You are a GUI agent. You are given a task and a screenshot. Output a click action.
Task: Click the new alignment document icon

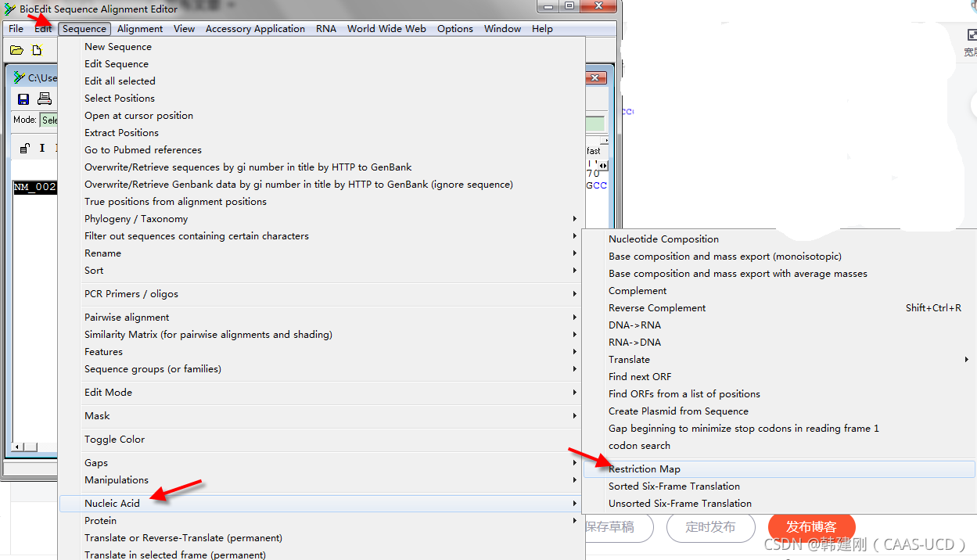click(x=37, y=51)
